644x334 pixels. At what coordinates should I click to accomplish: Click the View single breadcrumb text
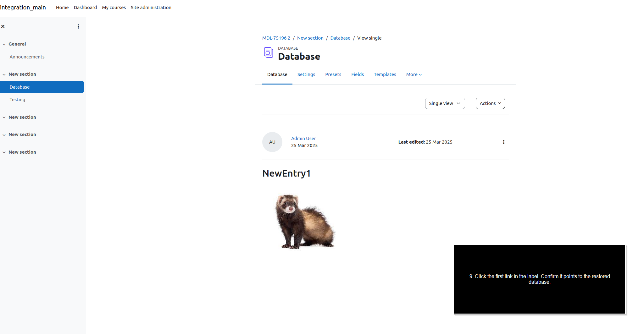point(369,38)
